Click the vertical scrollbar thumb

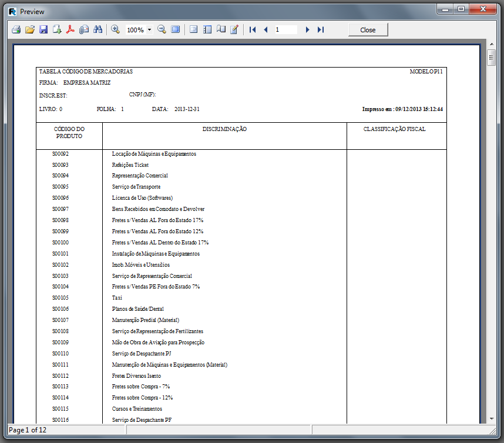point(491,58)
